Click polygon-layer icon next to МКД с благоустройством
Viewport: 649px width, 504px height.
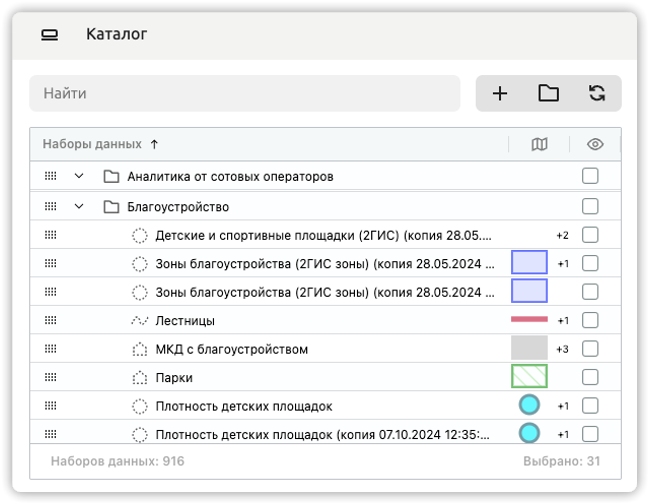tap(140, 349)
